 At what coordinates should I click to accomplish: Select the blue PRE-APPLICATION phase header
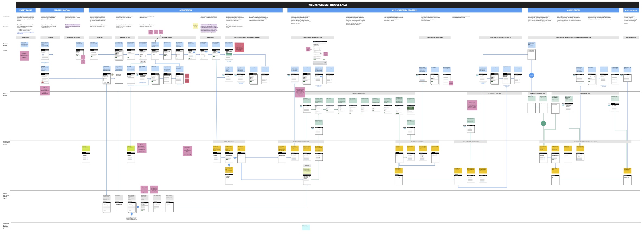click(62, 10)
